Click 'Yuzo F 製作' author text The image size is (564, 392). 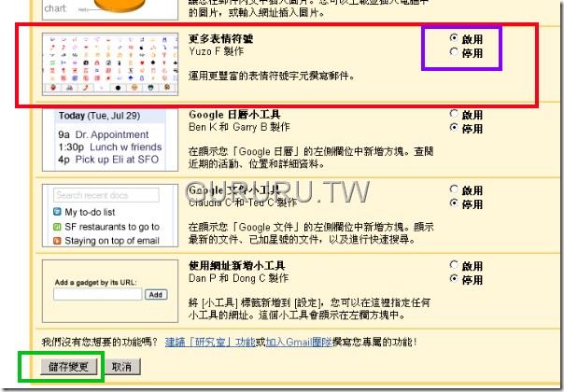[217, 51]
